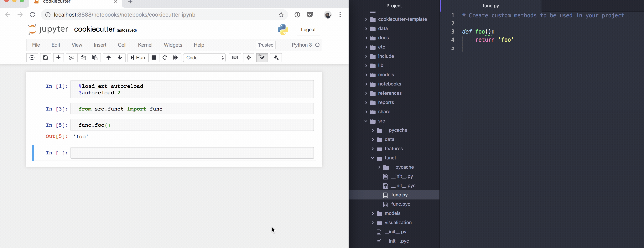644x248 pixels.
Task: Expand the notebooks folder in Project tree
Action: (x=366, y=84)
